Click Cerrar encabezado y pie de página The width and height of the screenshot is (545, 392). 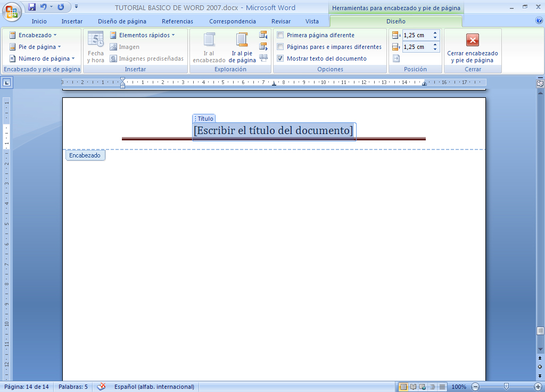click(x=472, y=51)
